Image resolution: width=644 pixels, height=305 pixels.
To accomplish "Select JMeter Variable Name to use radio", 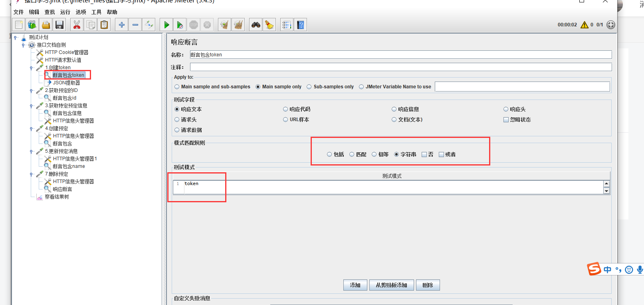I will 395,87.
